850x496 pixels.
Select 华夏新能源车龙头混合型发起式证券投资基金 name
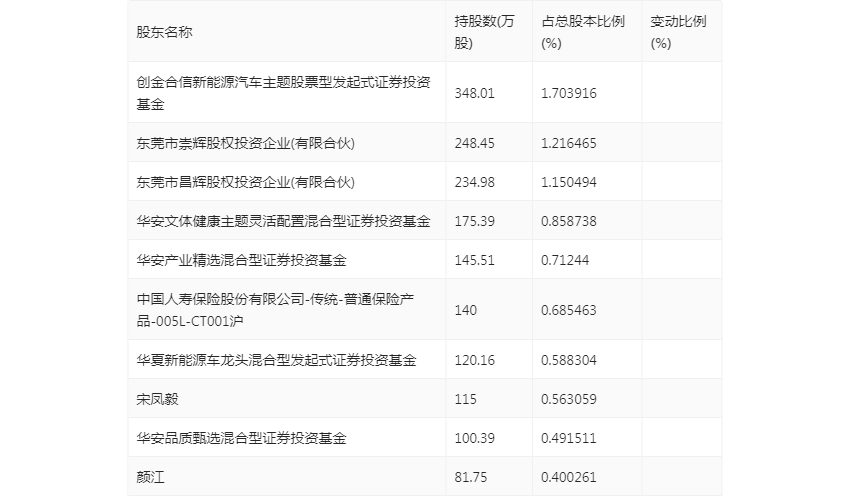276,360
